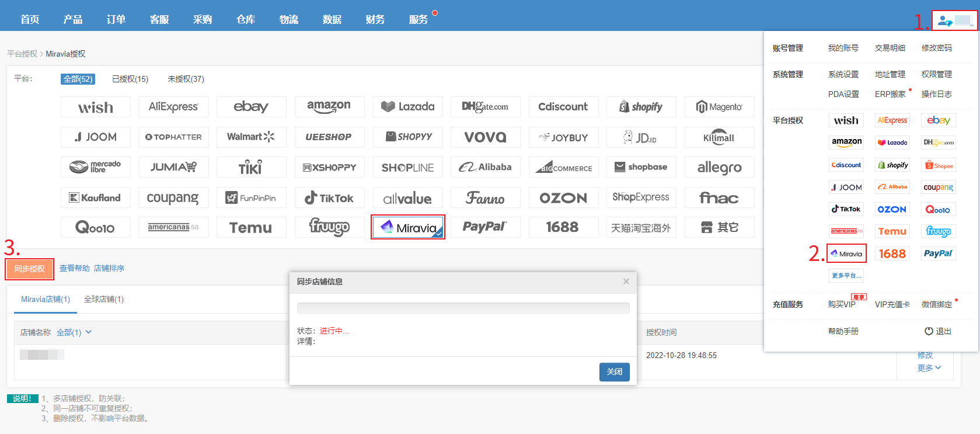This screenshot has width=980, height=434.
Task: Open the 查看帮助 link
Action: click(75, 268)
